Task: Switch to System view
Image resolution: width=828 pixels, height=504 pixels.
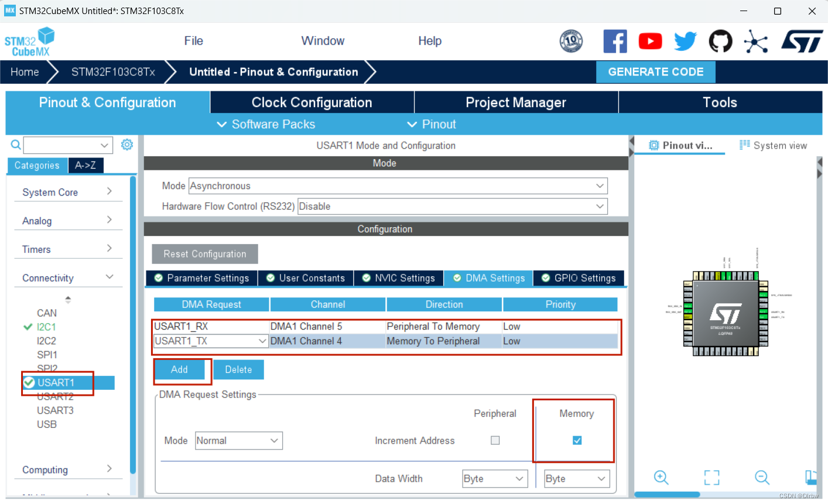Action: pos(773,145)
